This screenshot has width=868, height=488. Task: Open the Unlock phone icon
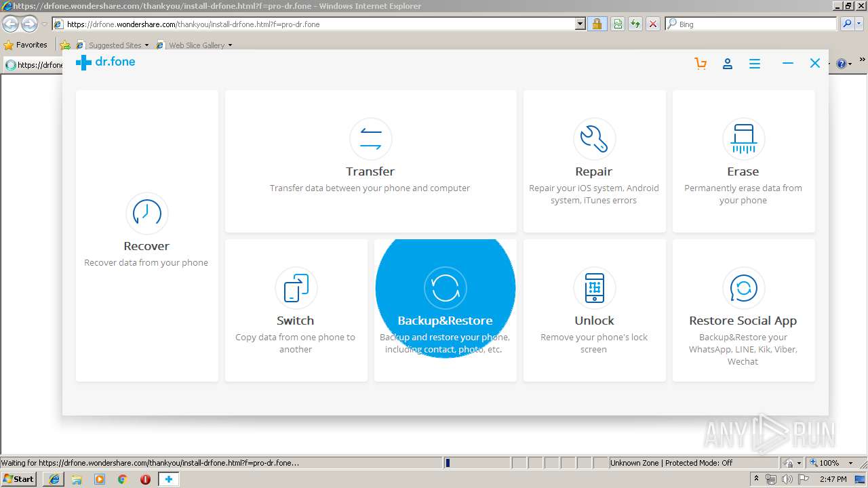pos(594,287)
